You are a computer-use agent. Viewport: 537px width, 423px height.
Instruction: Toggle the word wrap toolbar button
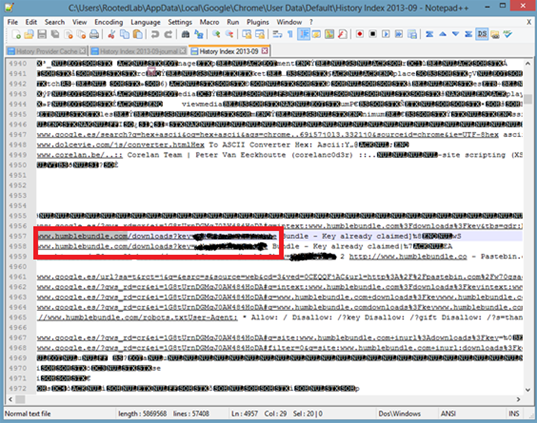277,34
